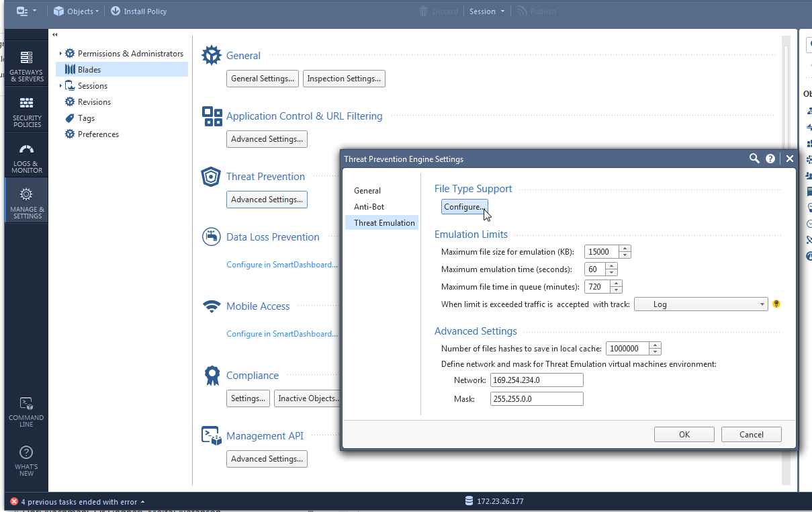This screenshot has height=512, width=812.
Task: Open help for Threat Prevention Engine Settings
Action: tap(770, 159)
